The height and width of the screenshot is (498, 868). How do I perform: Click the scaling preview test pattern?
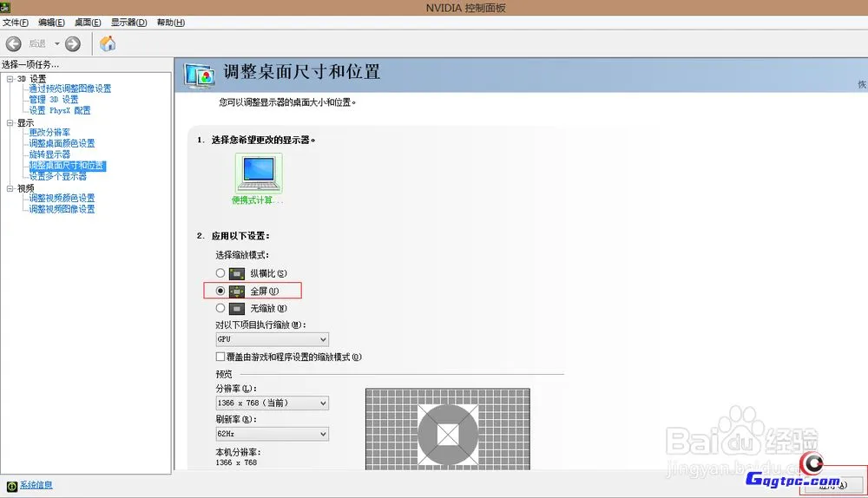coord(447,429)
